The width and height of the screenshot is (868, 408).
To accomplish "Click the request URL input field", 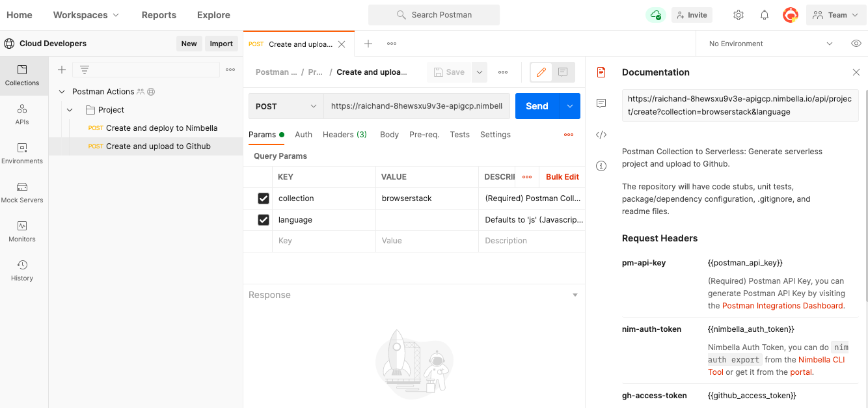I will pyautogui.click(x=416, y=106).
